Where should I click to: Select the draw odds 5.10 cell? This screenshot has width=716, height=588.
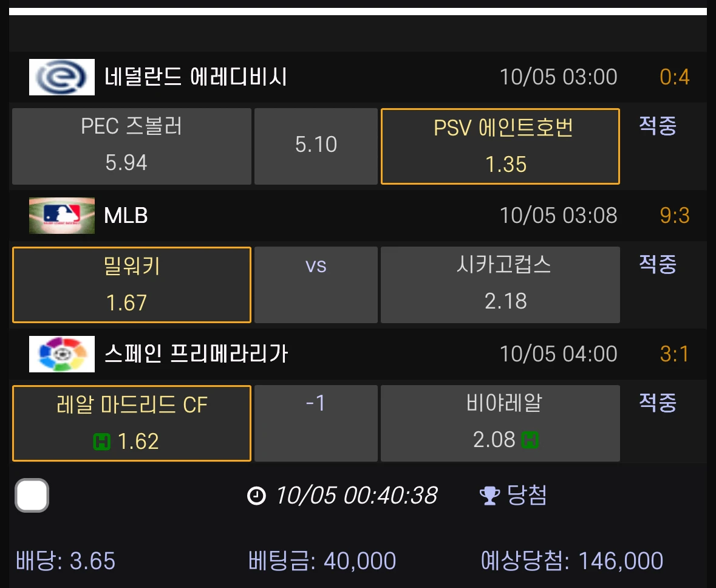[316, 146]
